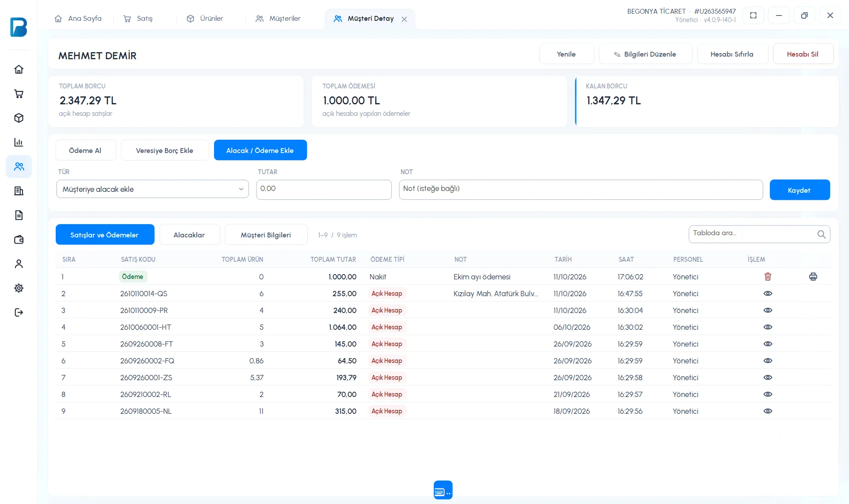Click the wallet icon in the sidebar
The image size is (849, 504).
point(19,240)
